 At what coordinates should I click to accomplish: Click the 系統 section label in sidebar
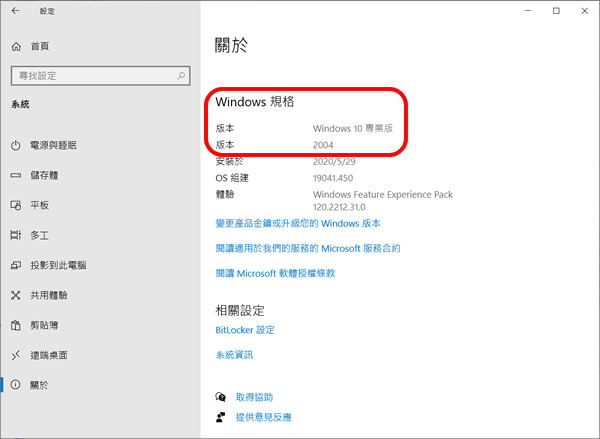tap(20, 104)
